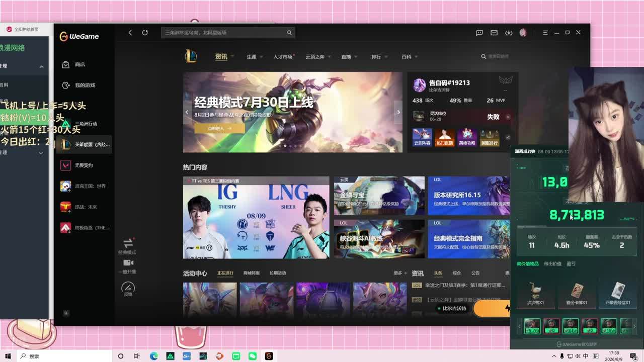Open the 经典模式完全指南 card
Viewport: 644px width, 362px height.
click(x=469, y=239)
